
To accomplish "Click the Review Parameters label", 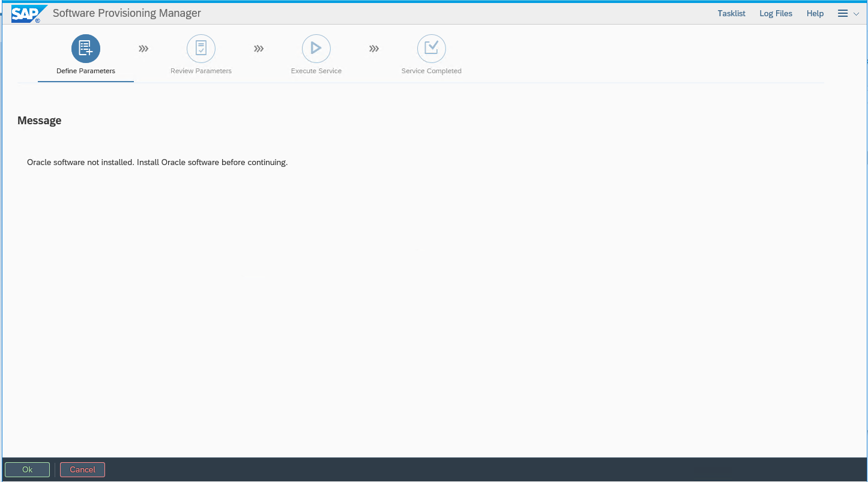I will click(201, 71).
